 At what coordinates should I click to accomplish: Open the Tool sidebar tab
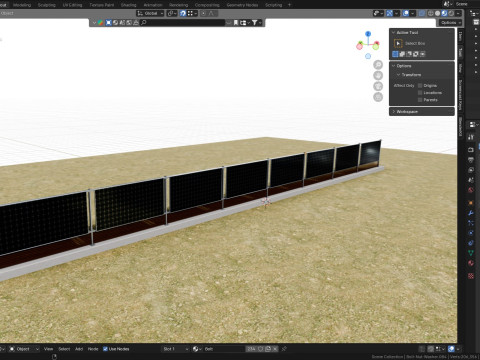(x=460, y=52)
